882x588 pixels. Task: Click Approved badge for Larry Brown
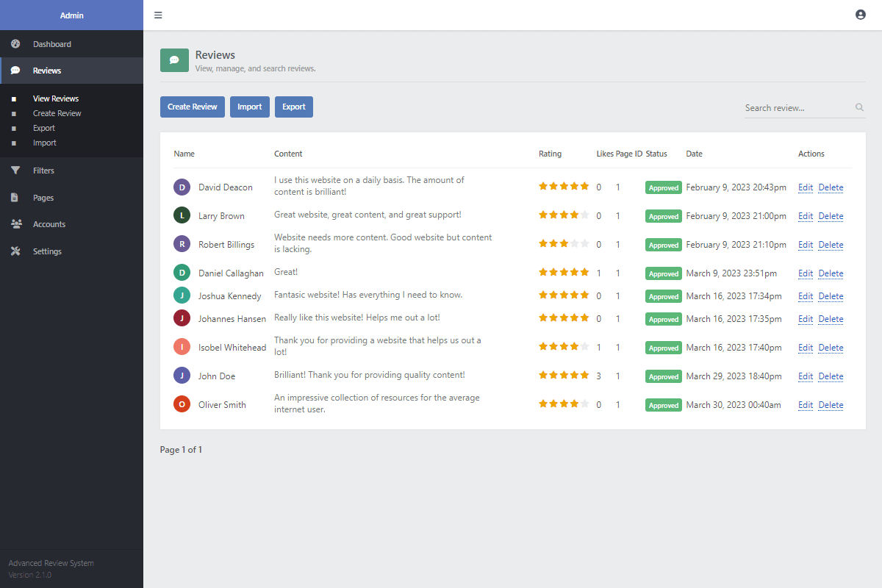coord(664,216)
